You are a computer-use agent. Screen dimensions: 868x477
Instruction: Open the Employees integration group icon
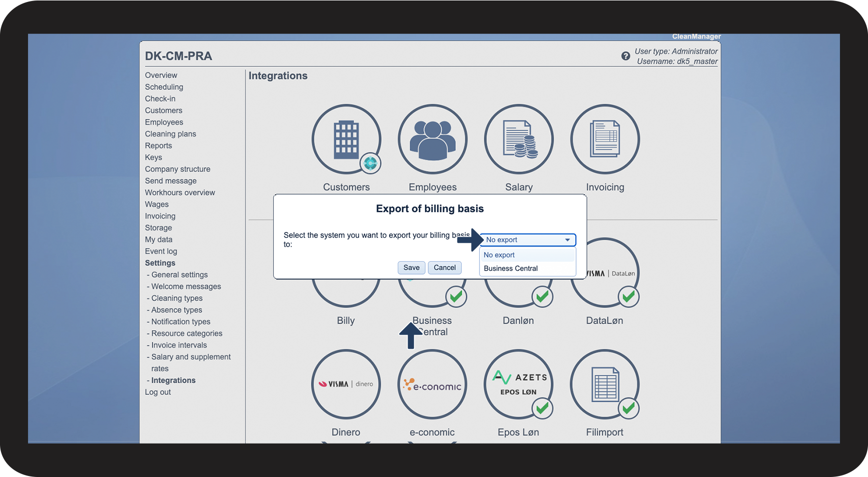[432, 139]
